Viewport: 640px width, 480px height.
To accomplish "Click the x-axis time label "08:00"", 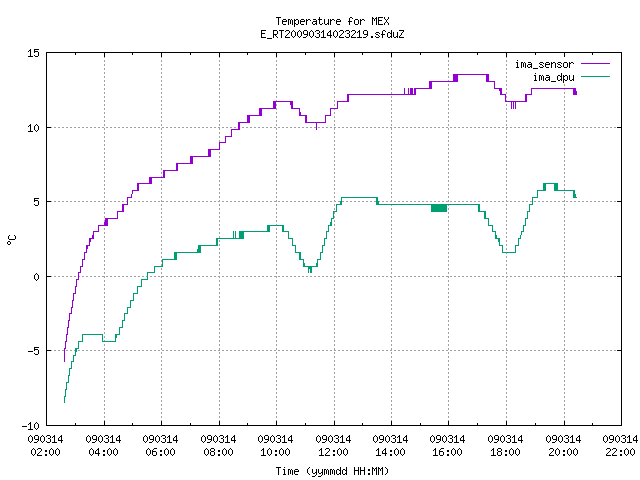I will pyautogui.click(x=219, y=452).
